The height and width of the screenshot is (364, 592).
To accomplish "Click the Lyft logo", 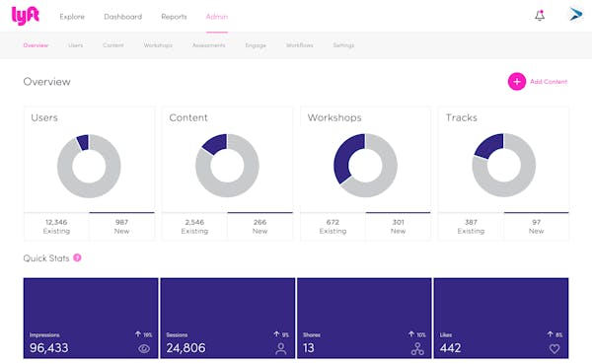I will 26,16.
